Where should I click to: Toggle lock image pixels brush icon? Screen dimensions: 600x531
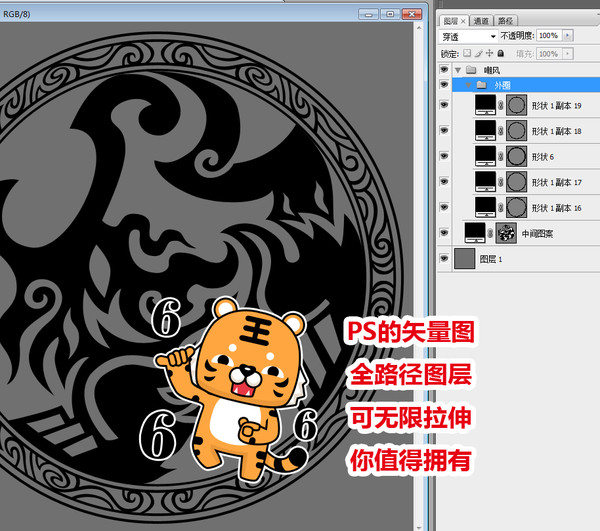pyautogui.click(x=478, y=53)
